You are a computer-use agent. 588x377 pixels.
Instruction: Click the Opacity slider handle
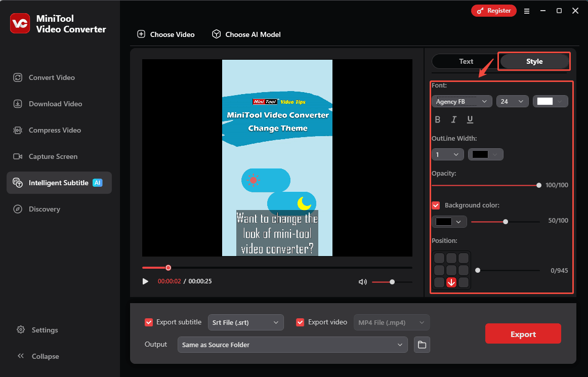pos(539,185)
